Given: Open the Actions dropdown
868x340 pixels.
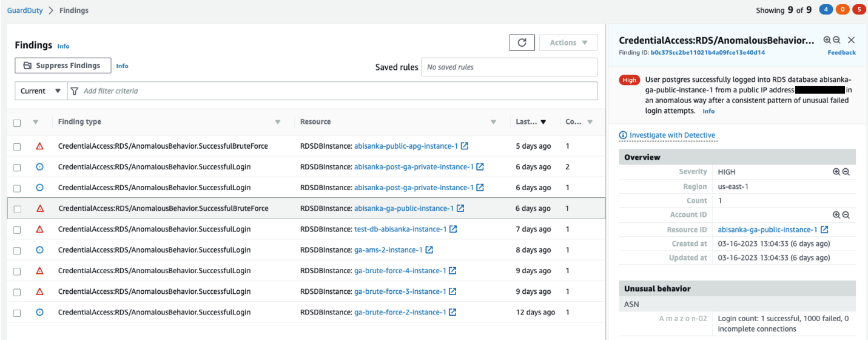Looking at the screenshot, I should (x=568, y=42).
